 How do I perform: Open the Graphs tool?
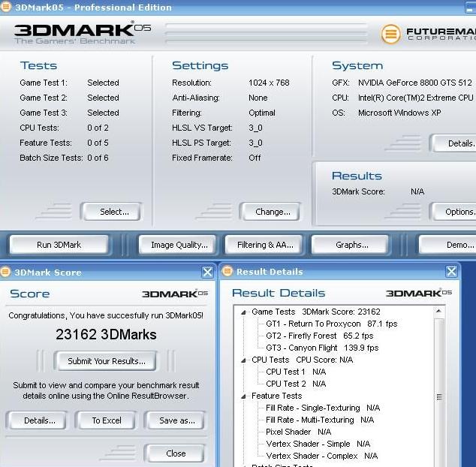tap(351, 245)
